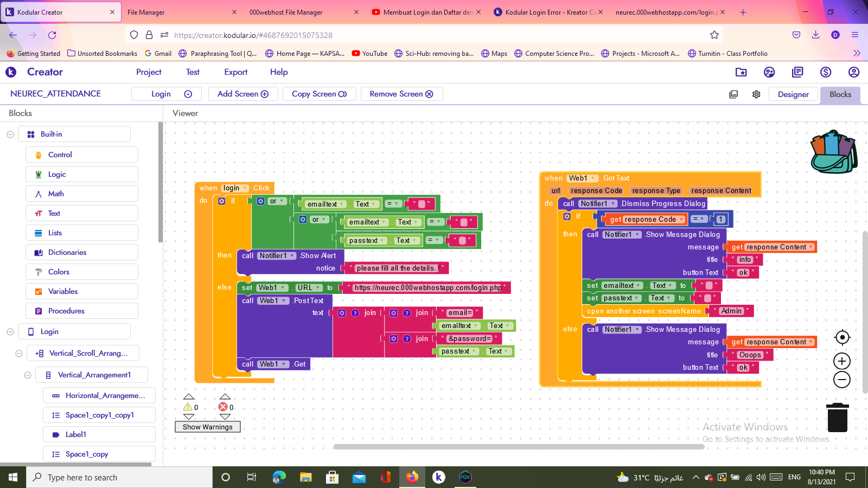
Task: Collapse the Login screen tree node
Action: (10, 332)
